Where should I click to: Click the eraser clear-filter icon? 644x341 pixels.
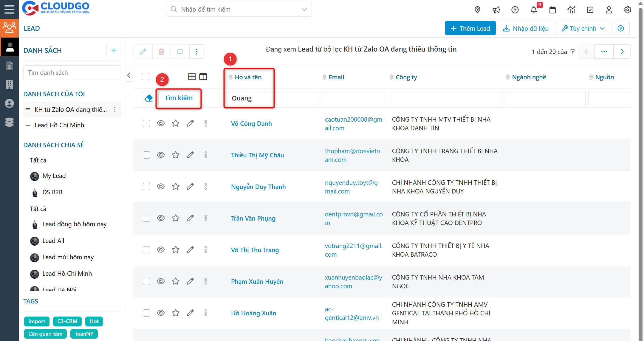(x=148, y=98)
